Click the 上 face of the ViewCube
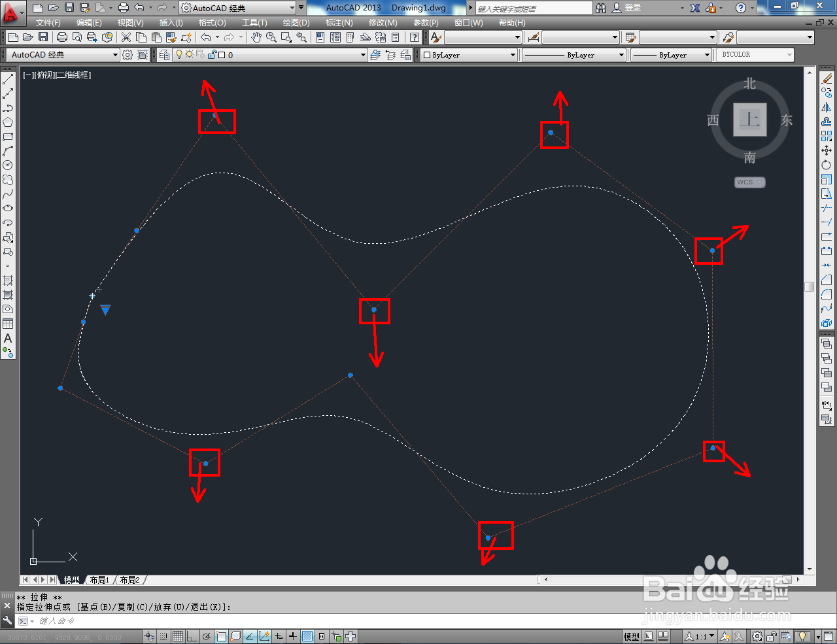 pos(749,120)
